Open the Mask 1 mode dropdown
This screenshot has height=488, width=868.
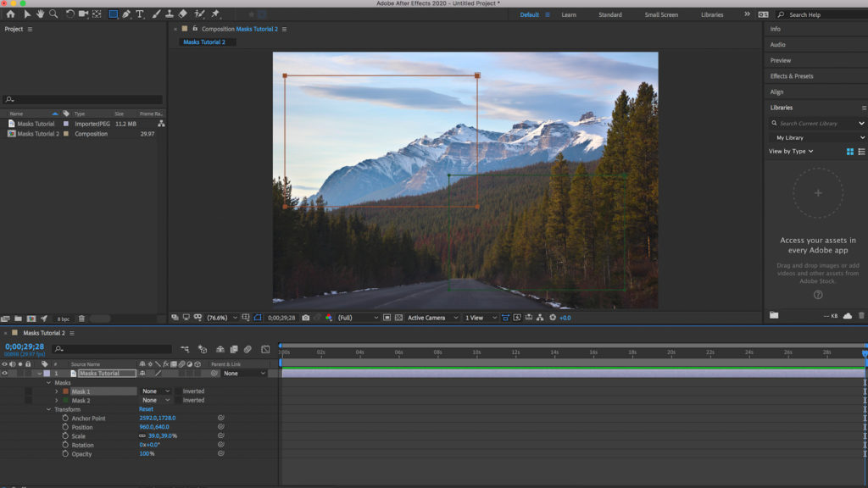[x=156, y=391]
